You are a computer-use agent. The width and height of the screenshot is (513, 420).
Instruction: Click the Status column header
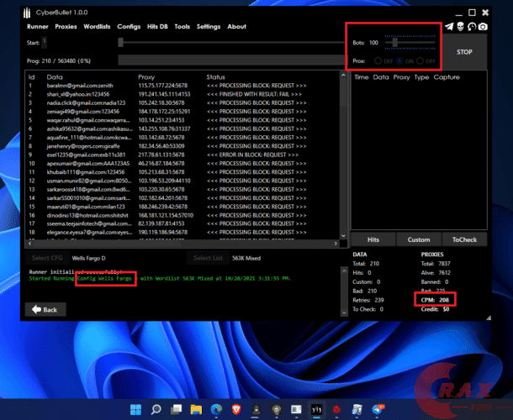pyautogui.click(x=215, y=77)
